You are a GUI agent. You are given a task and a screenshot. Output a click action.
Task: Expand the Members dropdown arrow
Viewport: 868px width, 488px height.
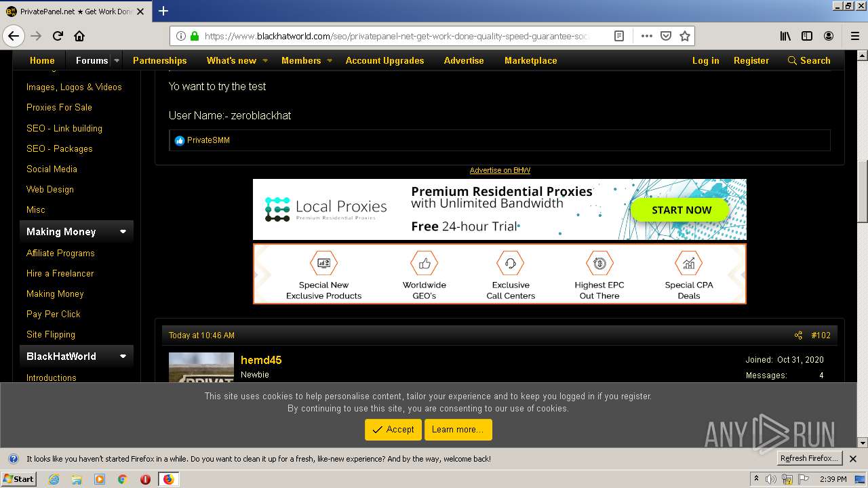click(x=330, y=60)
